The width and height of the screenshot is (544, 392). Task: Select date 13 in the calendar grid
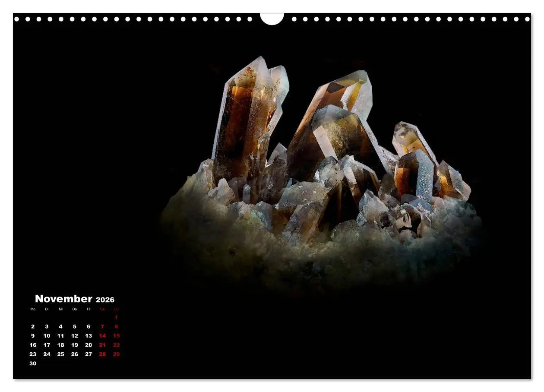coord(88,335)
